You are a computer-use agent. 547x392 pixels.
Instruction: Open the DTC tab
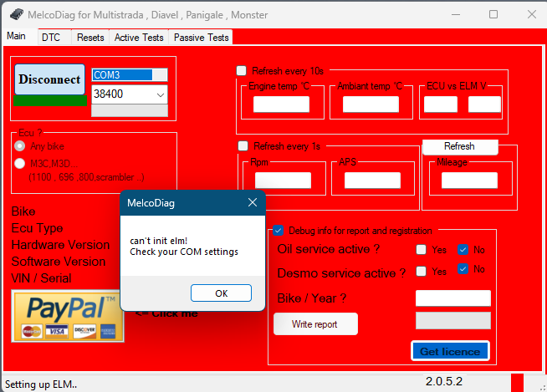pyautogui.click(x=51, y=38)
